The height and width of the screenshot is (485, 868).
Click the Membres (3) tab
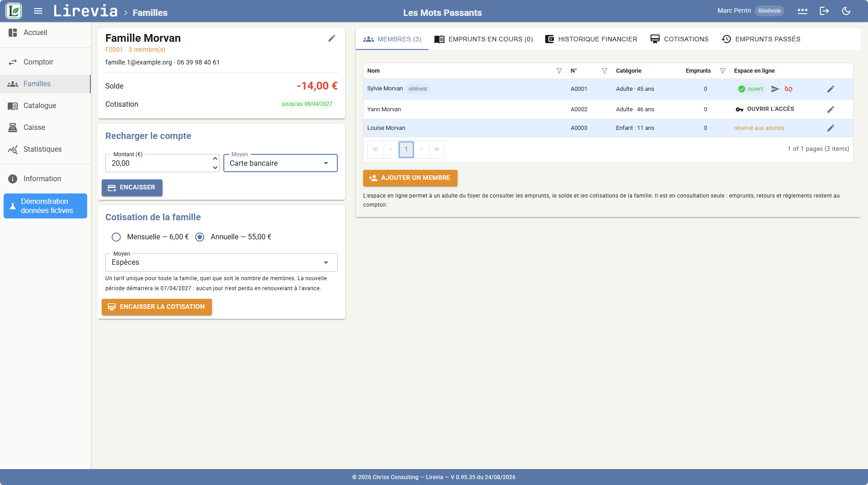(x=392, y=39)
